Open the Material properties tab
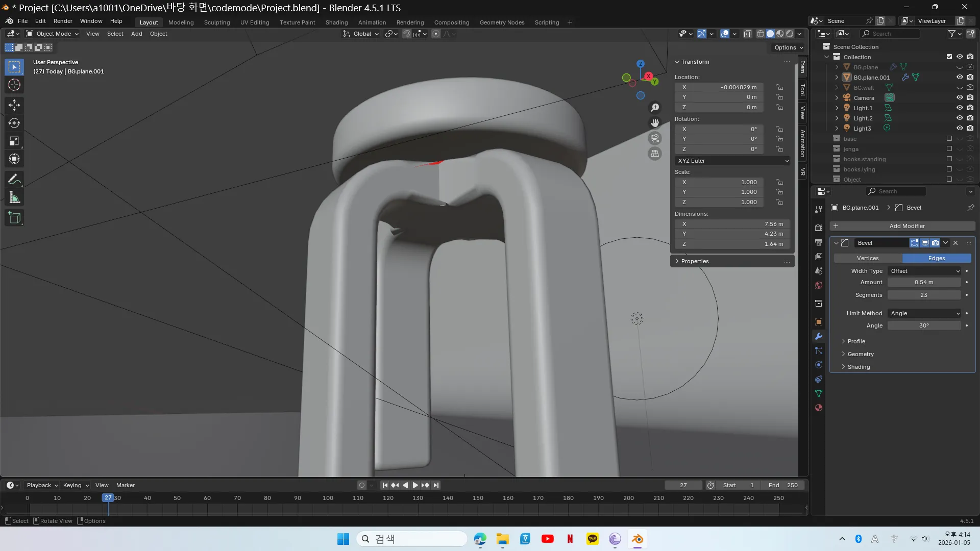Screen dimensions: 980x551 819,408
